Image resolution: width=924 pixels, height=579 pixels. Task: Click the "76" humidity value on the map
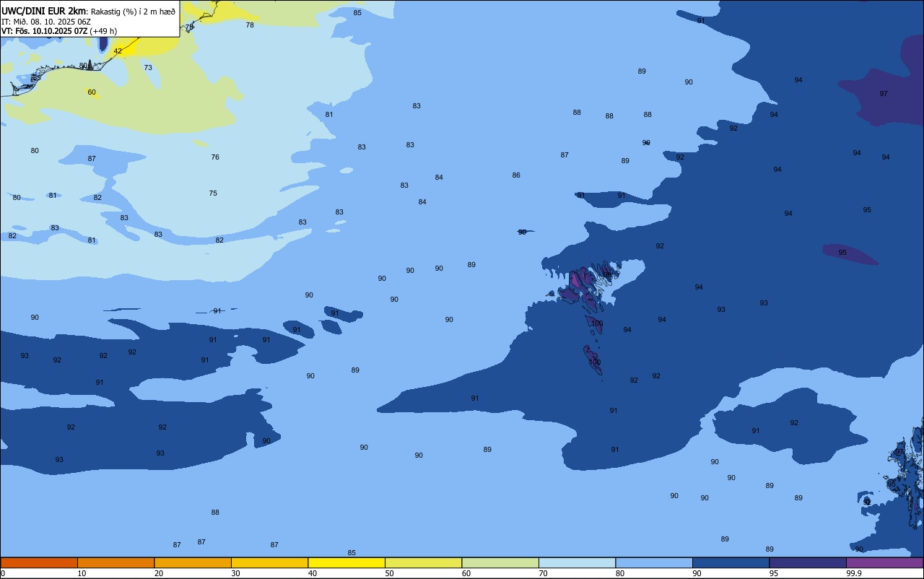215,157
